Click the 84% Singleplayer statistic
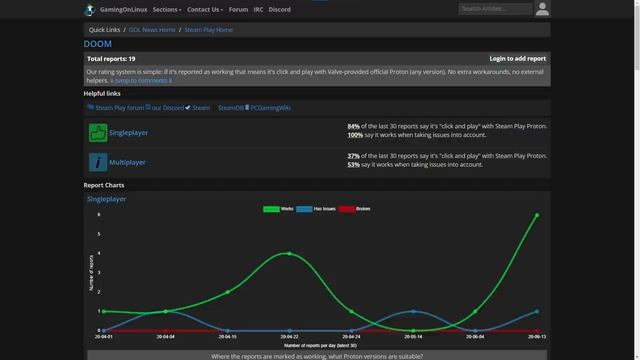 tap(353, 127)
